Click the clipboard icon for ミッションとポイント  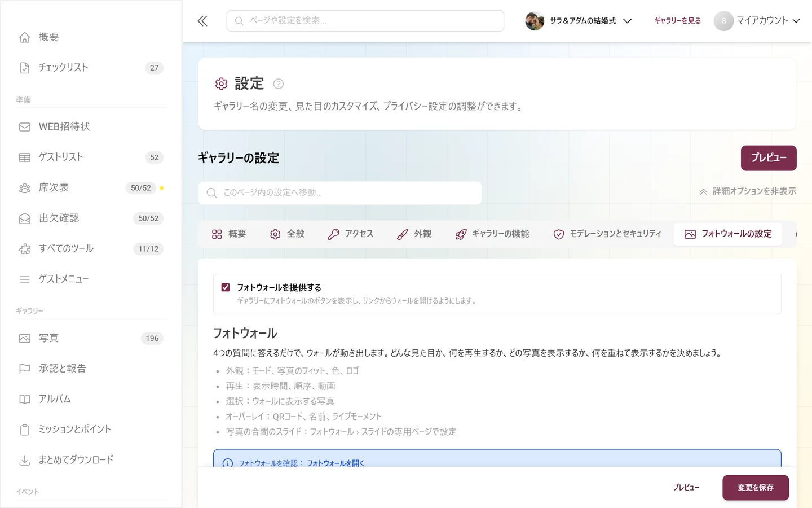pyautogui.click(x=25, y=430)
